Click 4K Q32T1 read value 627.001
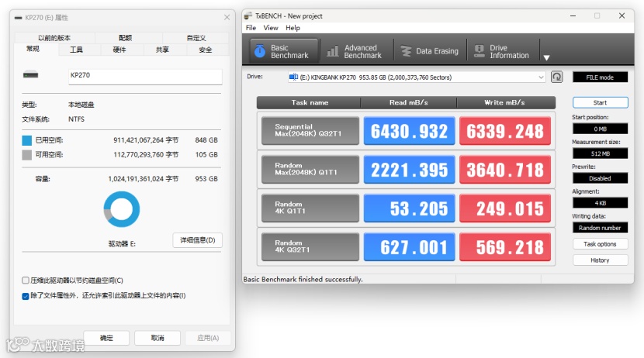Image resolution: width=644 pixels, height=358 pixels. pos(409,247)
